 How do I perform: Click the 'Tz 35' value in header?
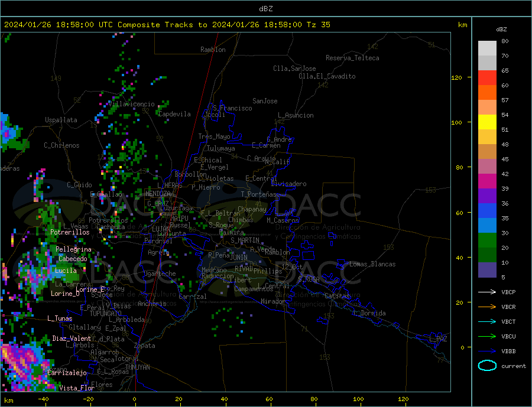coord(318,25)
